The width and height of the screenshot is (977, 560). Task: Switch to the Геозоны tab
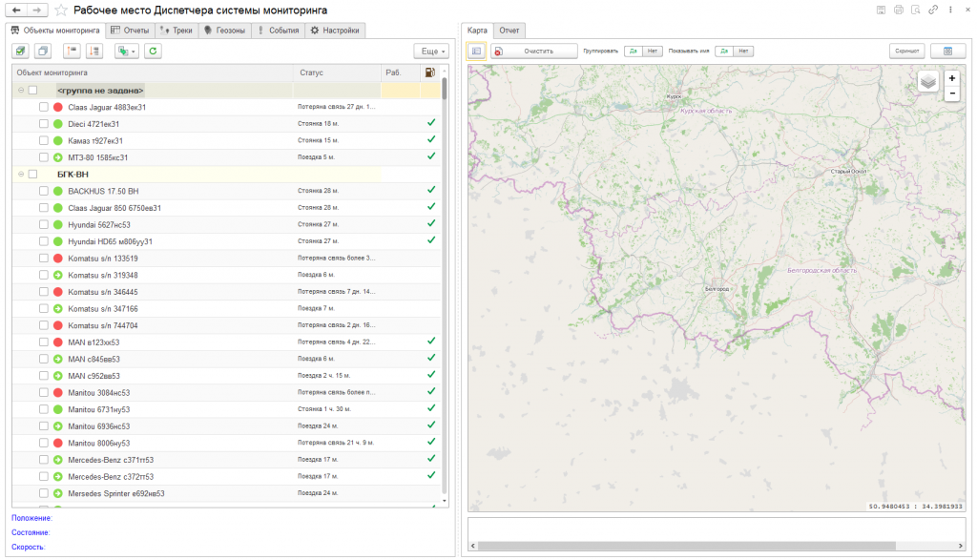[x=225, y=30]
